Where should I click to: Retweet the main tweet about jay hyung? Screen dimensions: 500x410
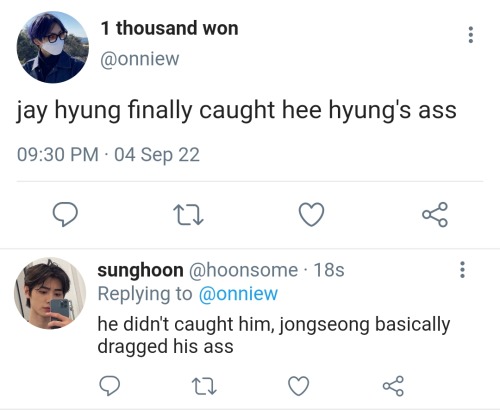point(188,215)
